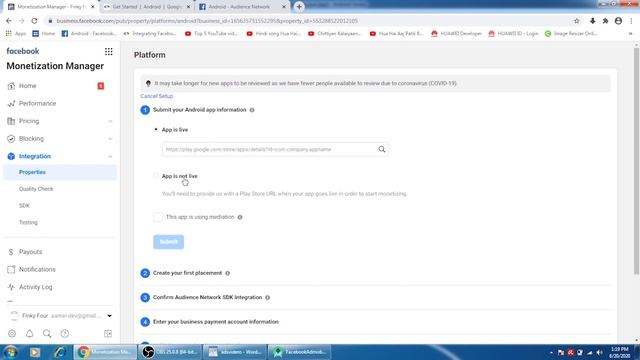Open Android Studio FacebookAdmob taskbar item
The height and width of the screenshot is (360, 640).
point(300,352)
